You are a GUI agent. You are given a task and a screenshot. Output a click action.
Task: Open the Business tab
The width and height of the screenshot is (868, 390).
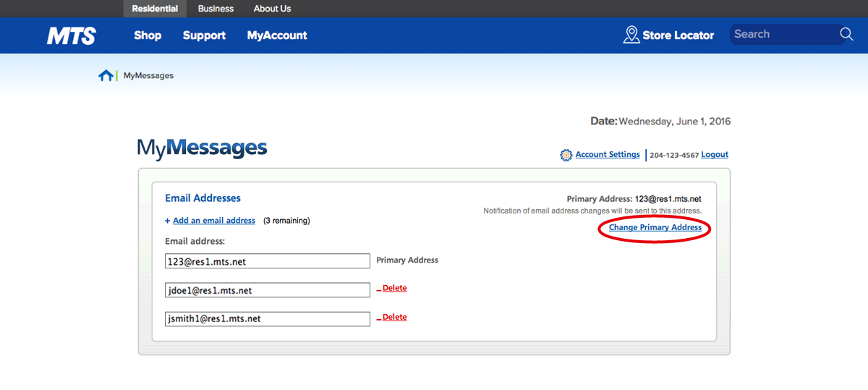click(x=216, y=9)
